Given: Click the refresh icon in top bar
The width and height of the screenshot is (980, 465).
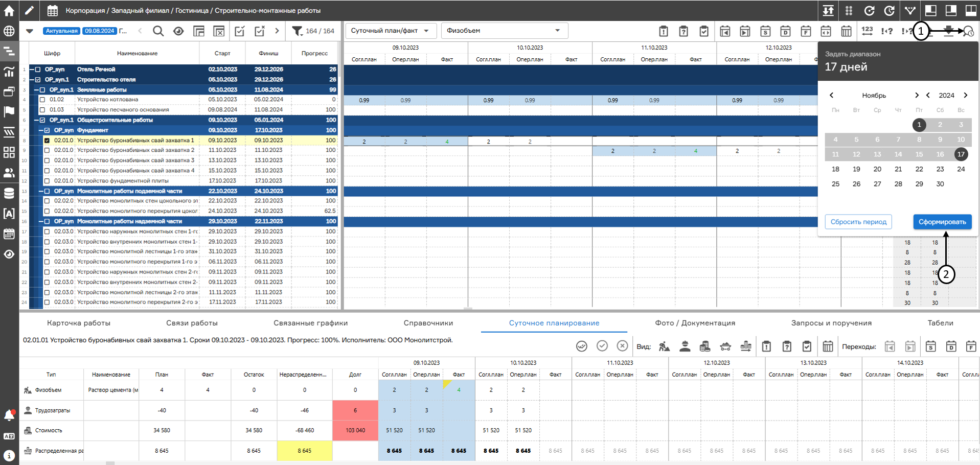Looking at the screenshot, I should tap(869, 10).
